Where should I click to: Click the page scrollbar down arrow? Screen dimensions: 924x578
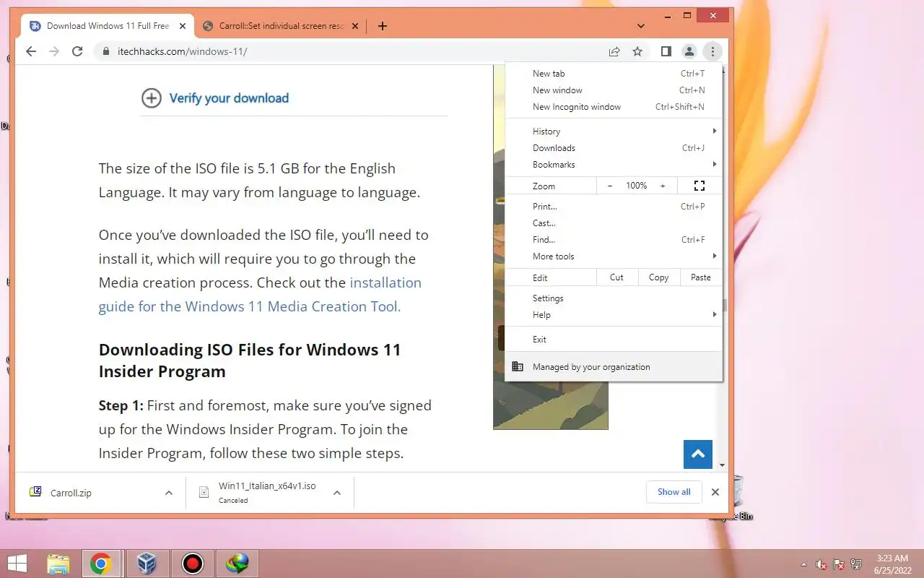(723, 465)
